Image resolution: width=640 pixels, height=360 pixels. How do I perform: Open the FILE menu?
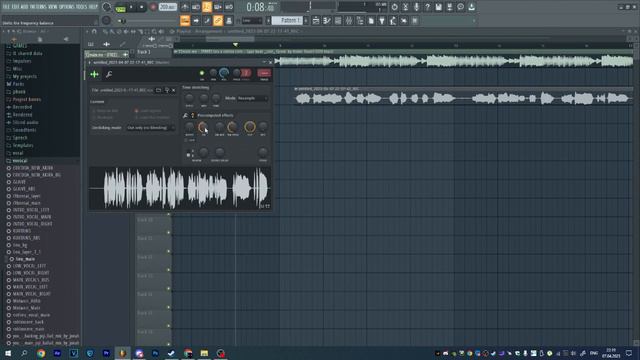coord(6,7)
